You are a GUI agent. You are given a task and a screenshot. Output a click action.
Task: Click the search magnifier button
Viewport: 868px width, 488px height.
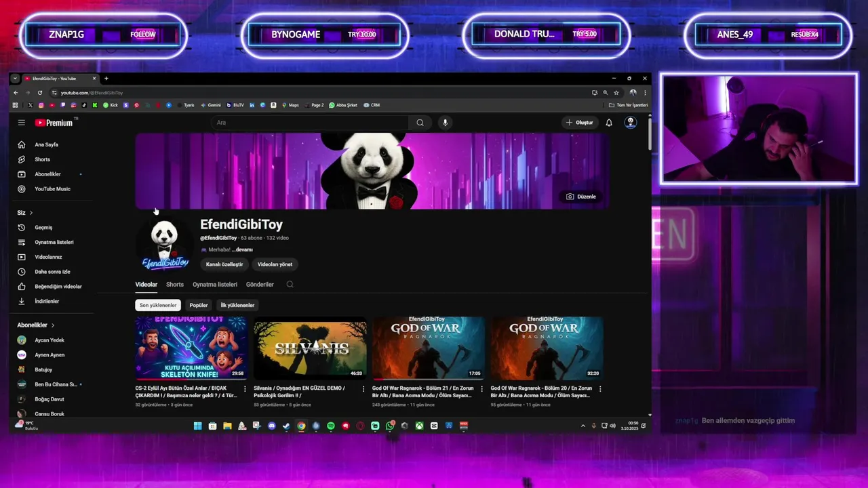(x=420, y=123)
